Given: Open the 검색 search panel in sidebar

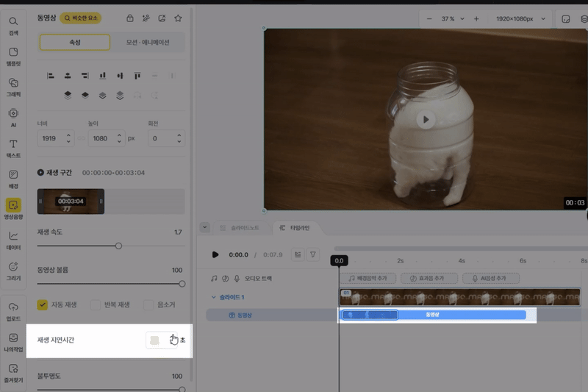Looking at the screenshot, I should 13,26.
